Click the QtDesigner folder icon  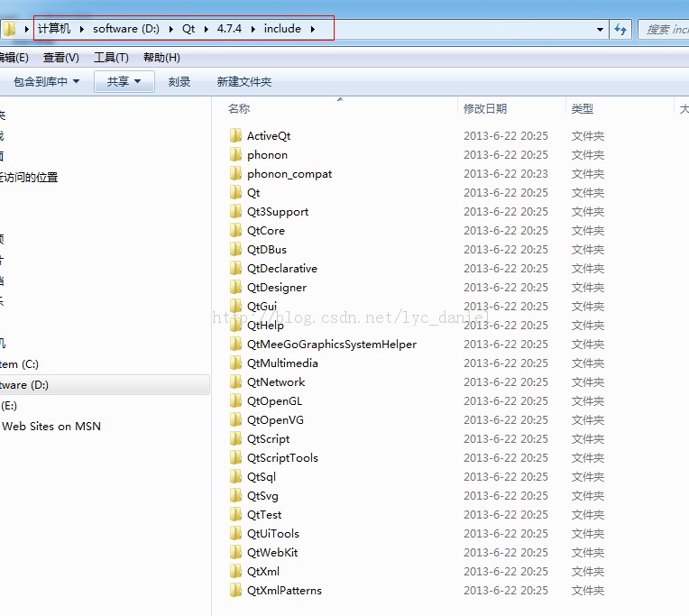tap(235, 287)
